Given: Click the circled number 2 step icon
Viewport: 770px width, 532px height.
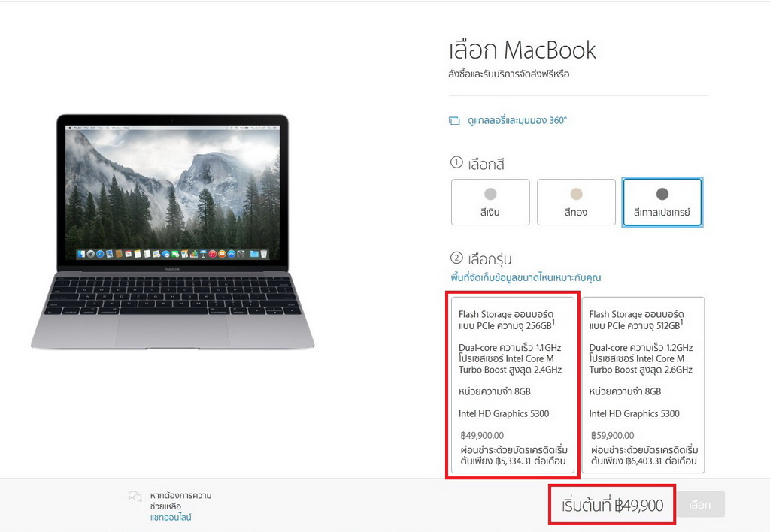Looking at the screenshot, I should (x=456, y=258).
